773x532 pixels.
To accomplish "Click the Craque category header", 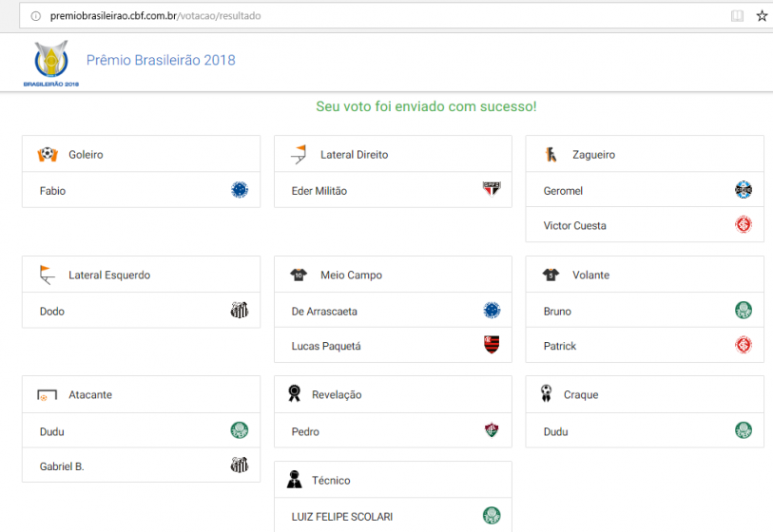I will click(x=581, y=394).
